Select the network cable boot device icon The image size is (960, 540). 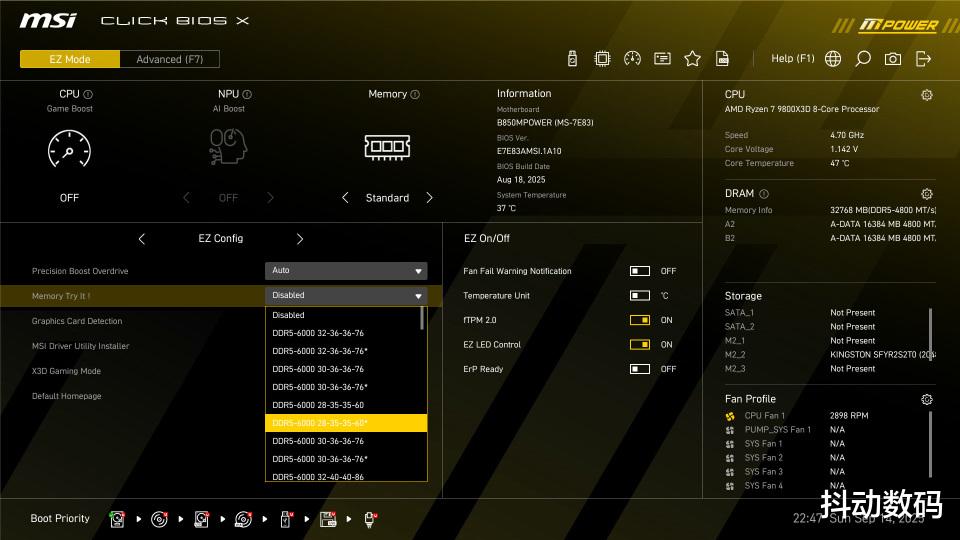tap(370, 519)
